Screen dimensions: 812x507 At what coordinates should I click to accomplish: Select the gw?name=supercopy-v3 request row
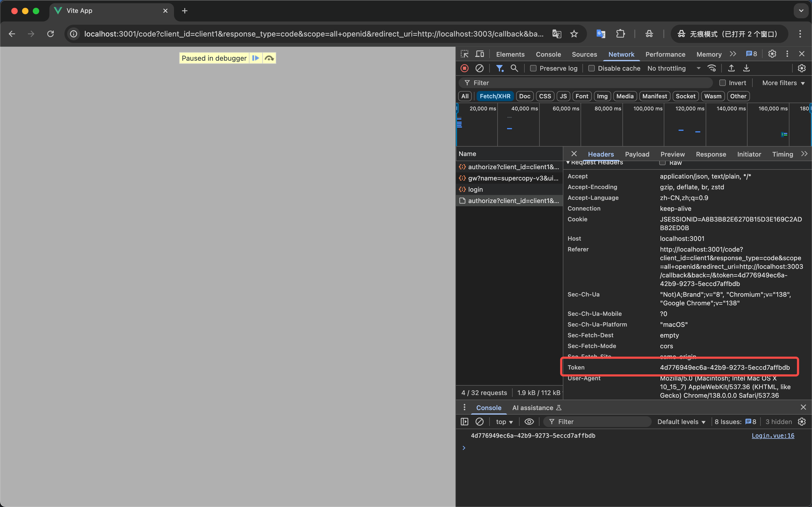[509, 178]
